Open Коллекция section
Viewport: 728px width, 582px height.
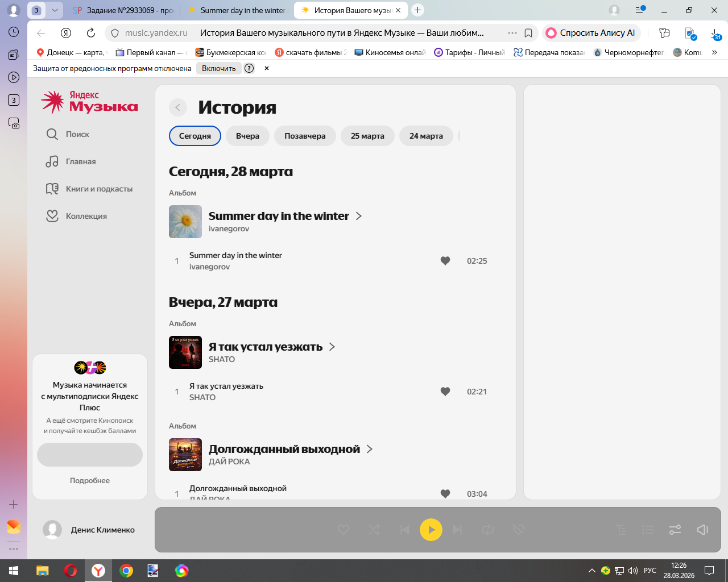(76, 216)
